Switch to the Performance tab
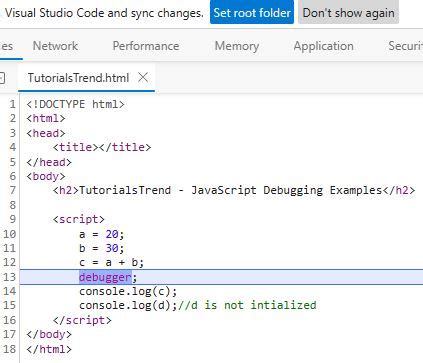Image resolution: width=423 pixels, height=363 pixels. (x=146, y=46)
